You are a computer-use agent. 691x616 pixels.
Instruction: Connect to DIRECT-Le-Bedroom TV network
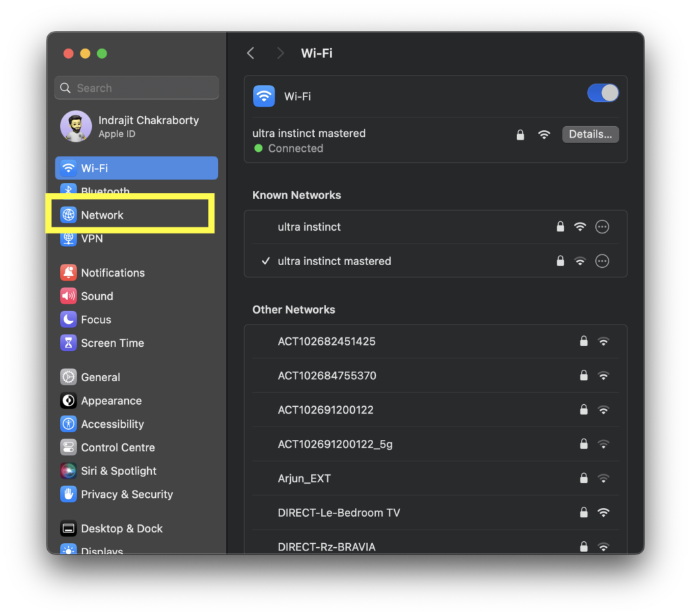pos(339,513)
